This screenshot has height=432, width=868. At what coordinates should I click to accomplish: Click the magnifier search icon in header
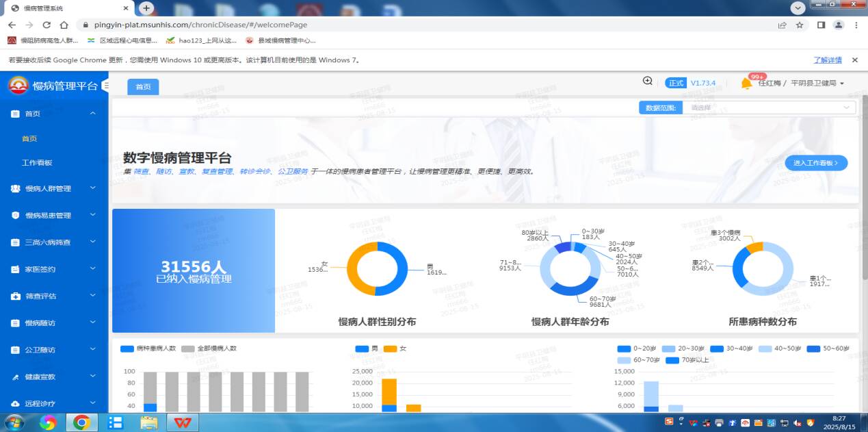(x=647, y=81)
